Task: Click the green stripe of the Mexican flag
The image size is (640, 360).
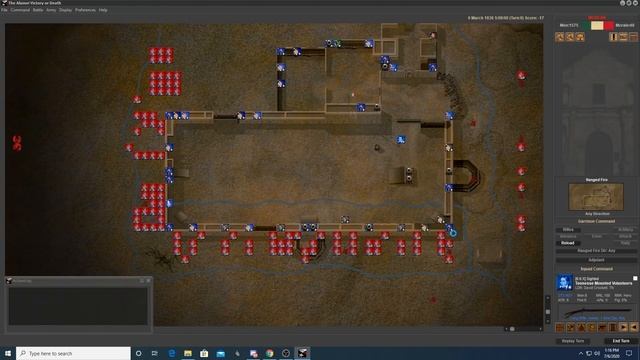Action: (586, 25)
